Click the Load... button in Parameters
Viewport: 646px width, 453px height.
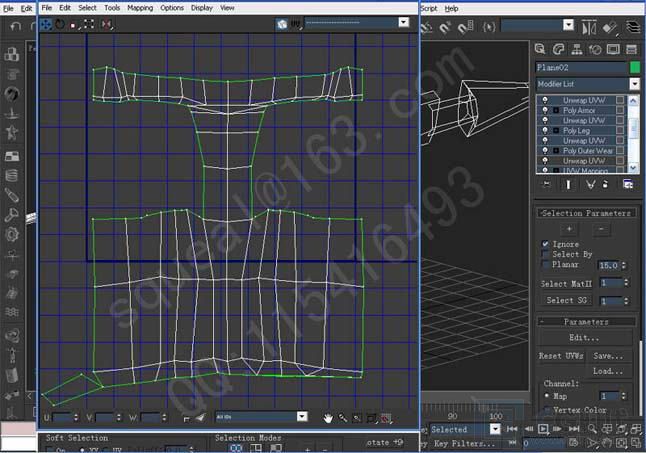[608, 371]
